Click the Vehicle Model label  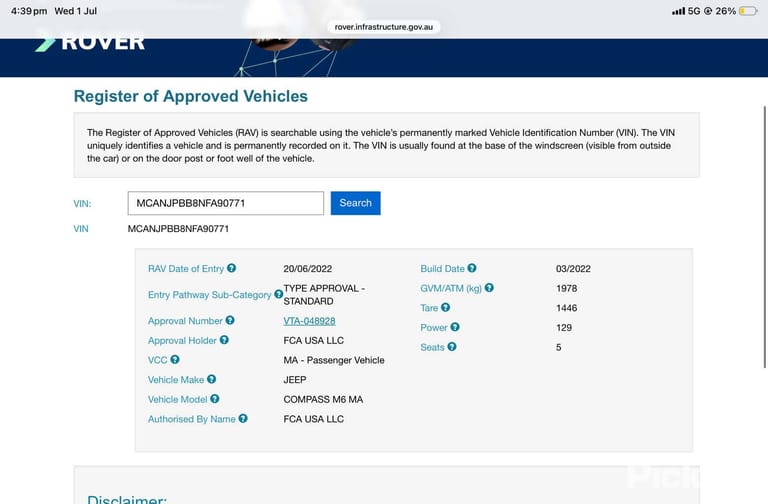tap(178, 399)
